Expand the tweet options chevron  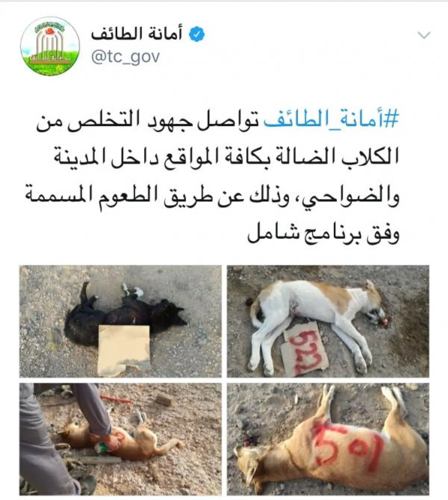(424, 35)
